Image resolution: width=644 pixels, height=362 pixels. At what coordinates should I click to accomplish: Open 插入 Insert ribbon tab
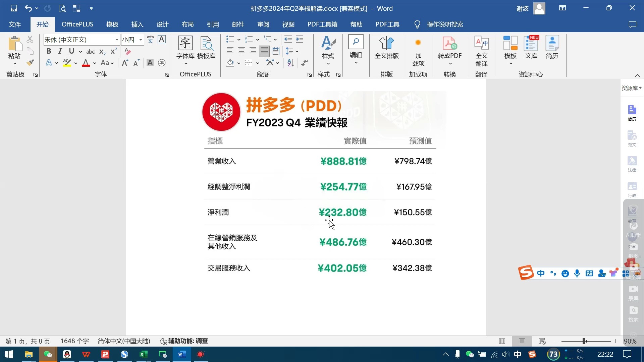[x=138, y=24]
